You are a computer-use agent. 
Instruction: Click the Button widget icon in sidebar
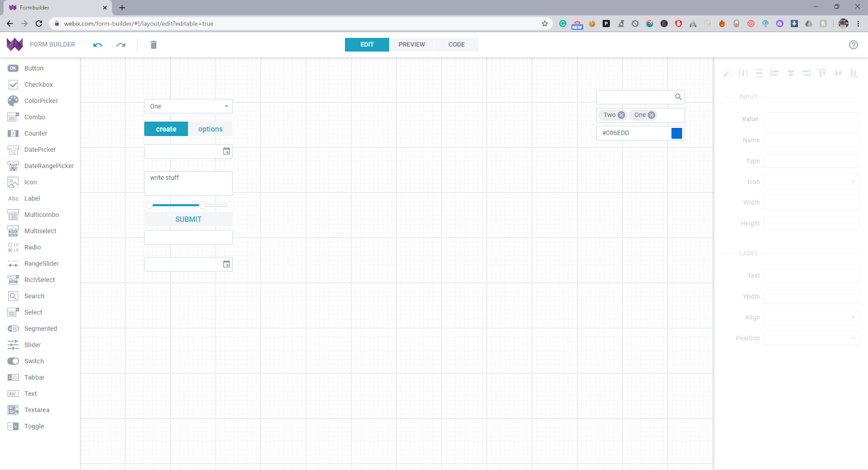tap(13, 68)
